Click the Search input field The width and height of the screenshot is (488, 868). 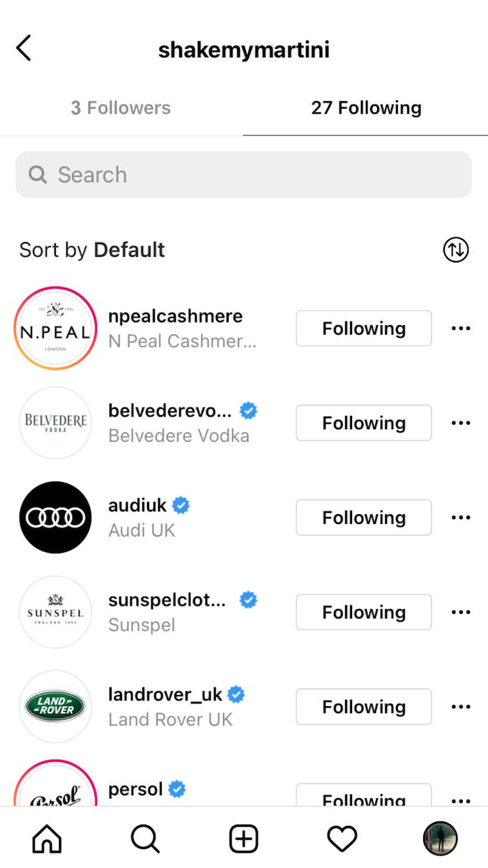point(243,174)
